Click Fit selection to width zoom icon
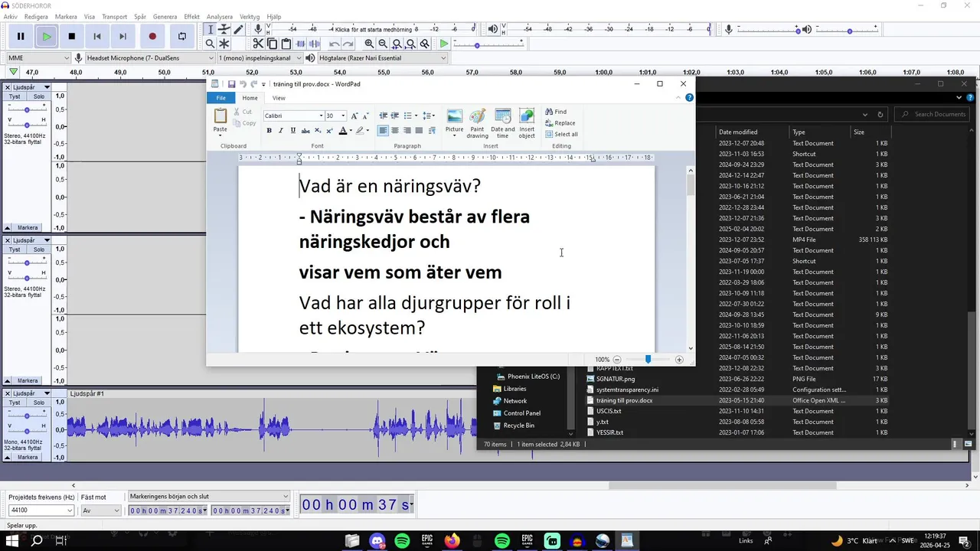The width and height of the screenshot is (980, 551). click(397, 44)
